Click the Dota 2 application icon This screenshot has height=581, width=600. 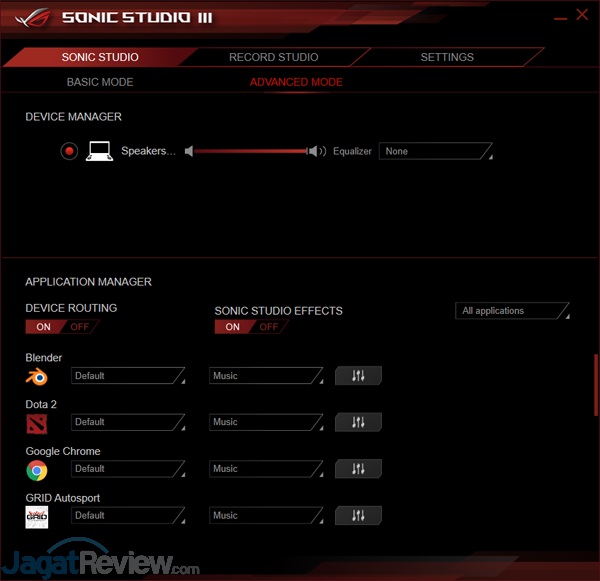coord(37,424)
